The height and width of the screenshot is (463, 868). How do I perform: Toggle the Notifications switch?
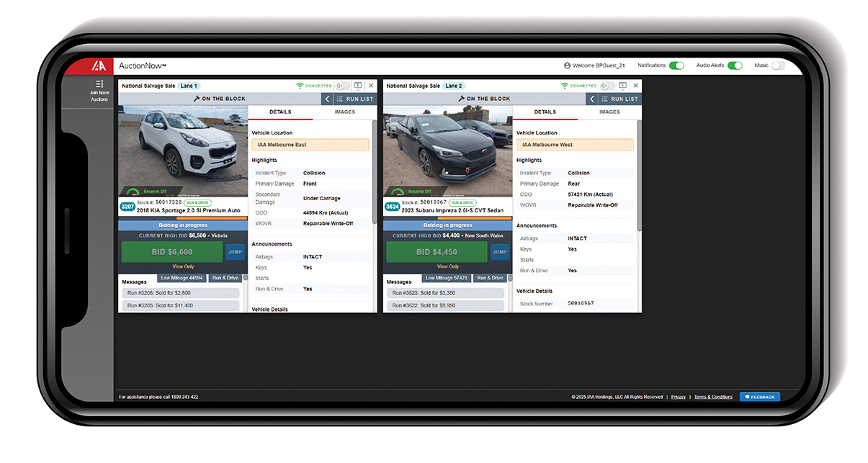point(676,66)
